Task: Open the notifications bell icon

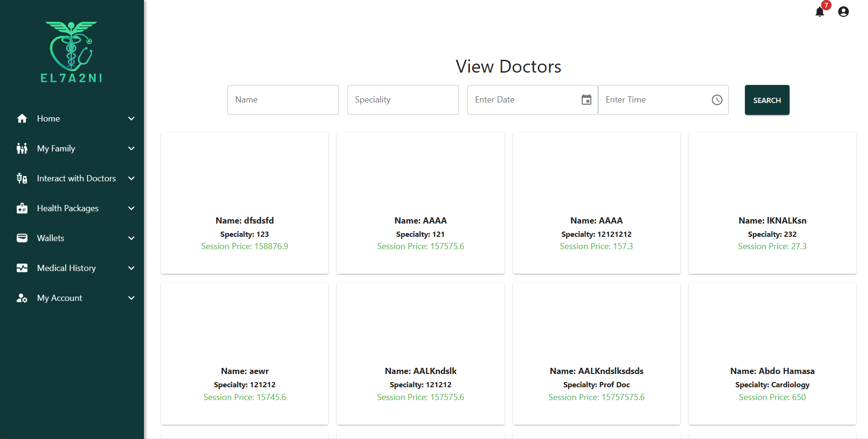Action: point(820,12)
